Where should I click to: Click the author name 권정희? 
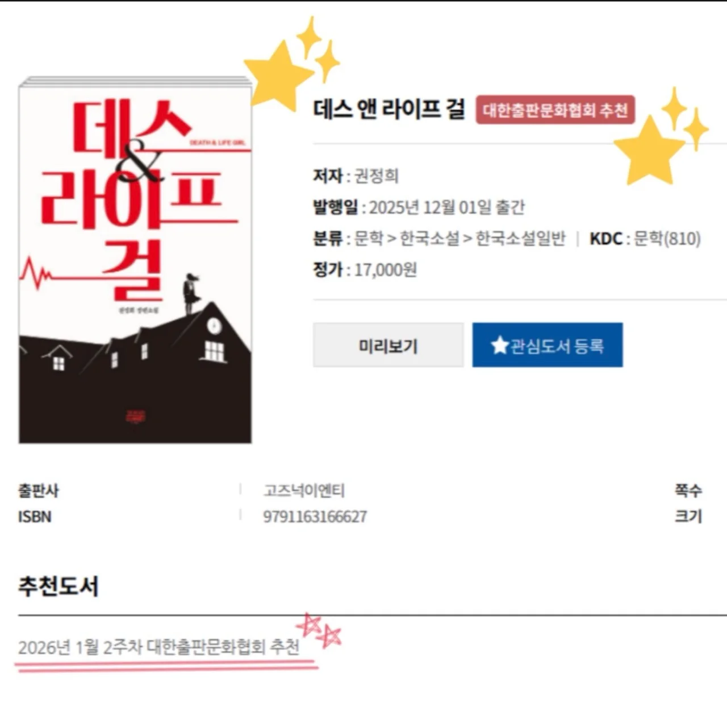pyautogui.click(x=377, y=176)
